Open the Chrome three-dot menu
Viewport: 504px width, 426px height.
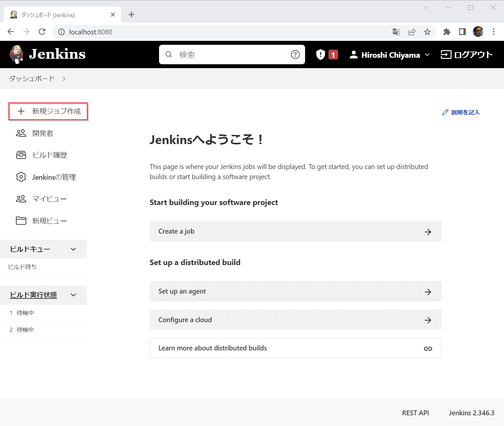pyautogui.click(x=493, y=32)
